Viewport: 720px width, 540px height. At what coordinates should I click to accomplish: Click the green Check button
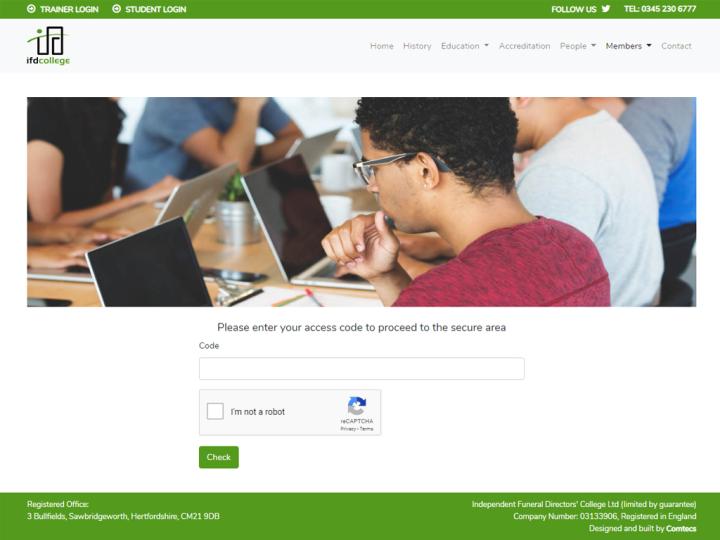(219, 457)
